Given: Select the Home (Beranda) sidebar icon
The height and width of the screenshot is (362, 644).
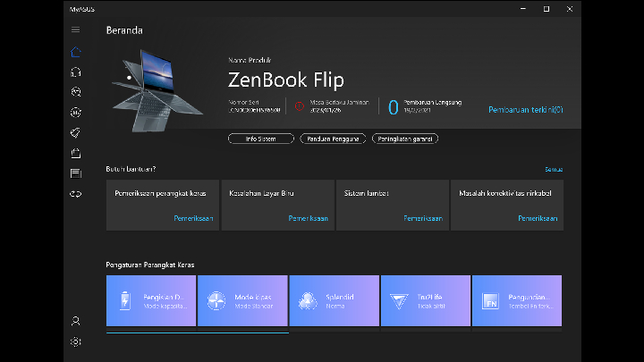Looking at the screenshot, I should pyautogui.click(x=76, y=51).
